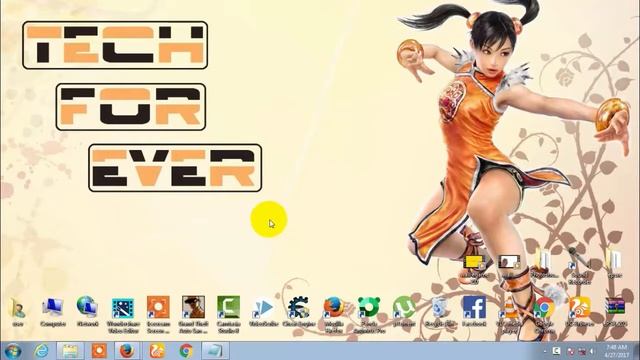Open the taskbar clock and date

tap(616, 351)
